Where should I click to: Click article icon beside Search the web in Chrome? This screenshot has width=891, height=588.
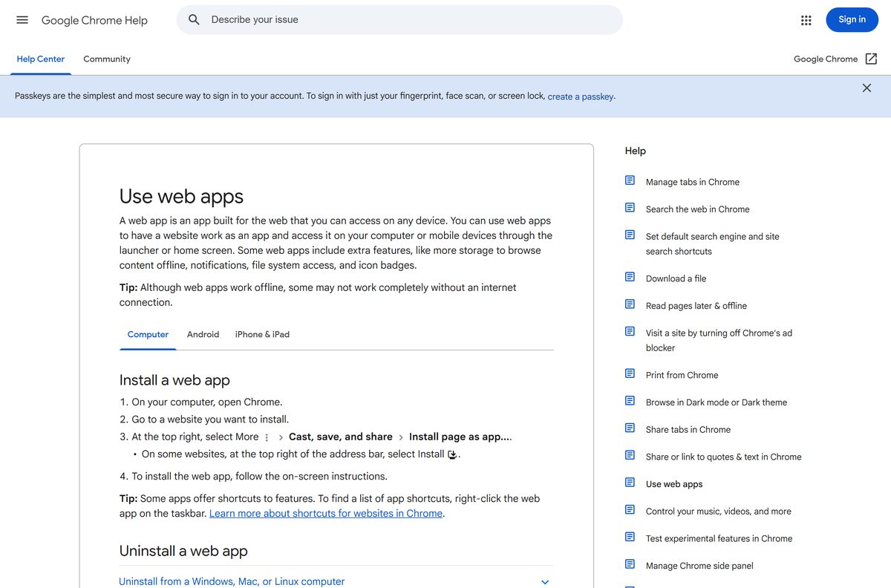tap(630, 208)
